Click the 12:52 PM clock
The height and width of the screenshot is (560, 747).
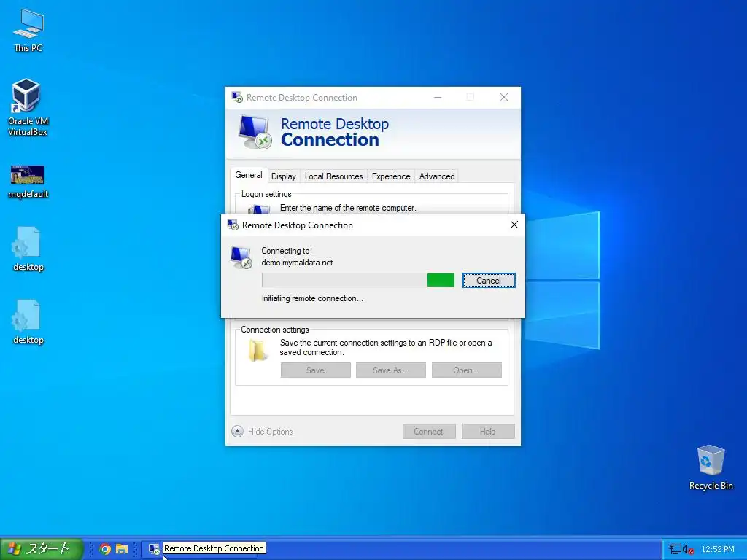tap(718, 549)
